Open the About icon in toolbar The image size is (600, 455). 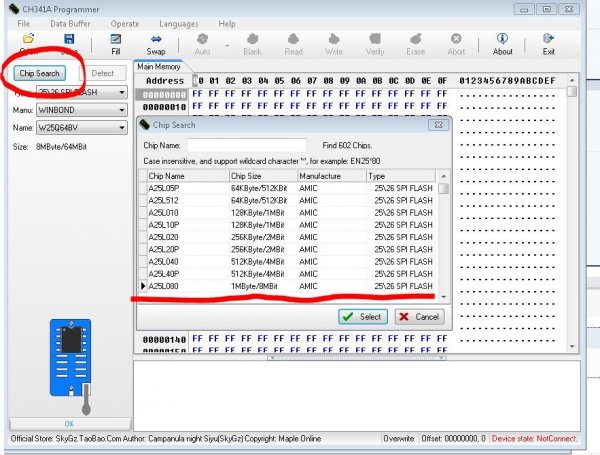tap(503, 44)
